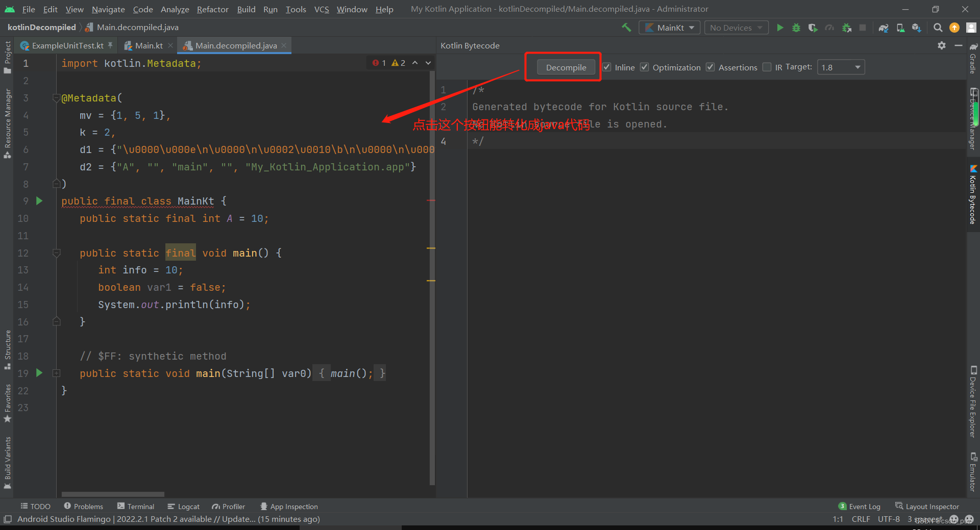Open the Structure side panel
Screen dimensions: 980x530
[7, 350]
